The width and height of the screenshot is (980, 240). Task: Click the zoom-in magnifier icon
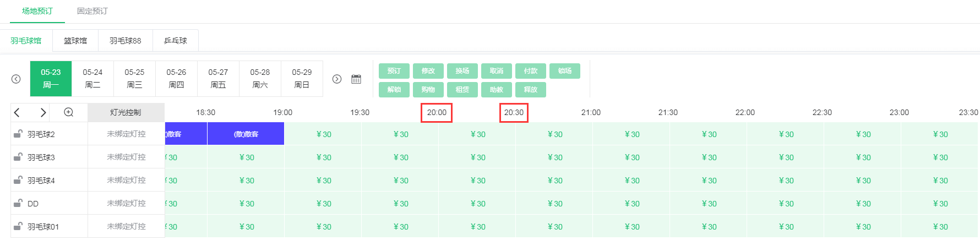point(69,112)
